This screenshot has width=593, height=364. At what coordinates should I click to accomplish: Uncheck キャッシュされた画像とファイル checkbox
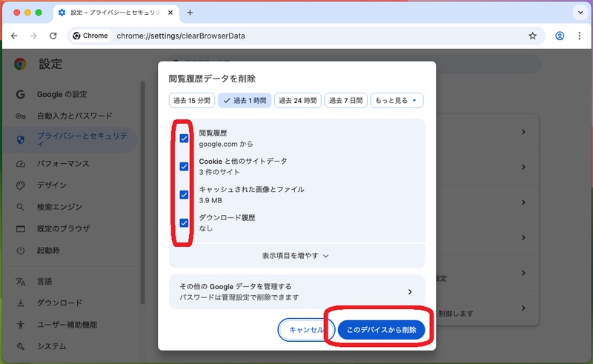[184, 194]
